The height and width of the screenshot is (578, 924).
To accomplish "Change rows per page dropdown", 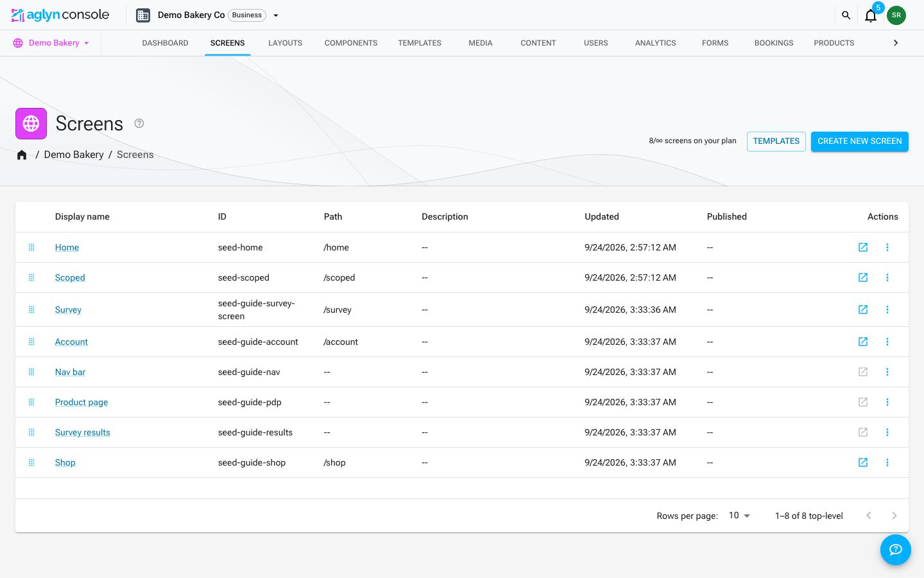I will pos(739,516).
